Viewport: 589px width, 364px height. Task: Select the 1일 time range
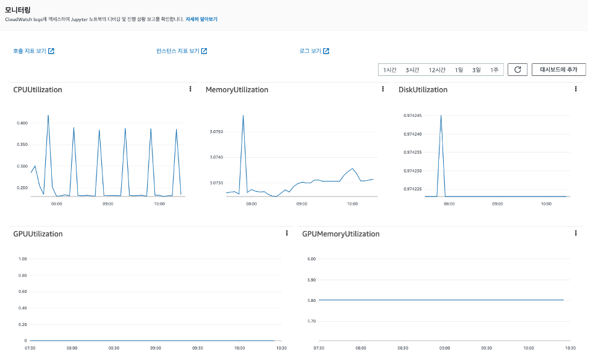pos(459,70)
